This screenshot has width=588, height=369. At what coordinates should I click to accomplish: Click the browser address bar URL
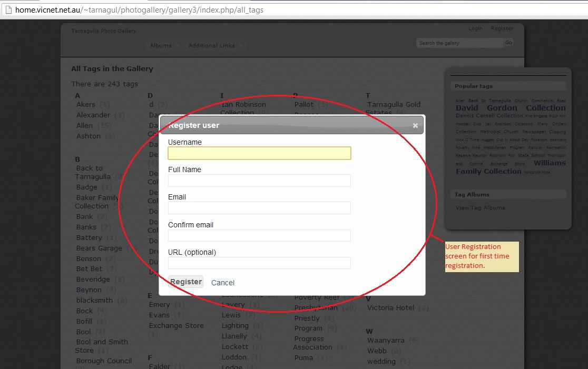(139, 10)
